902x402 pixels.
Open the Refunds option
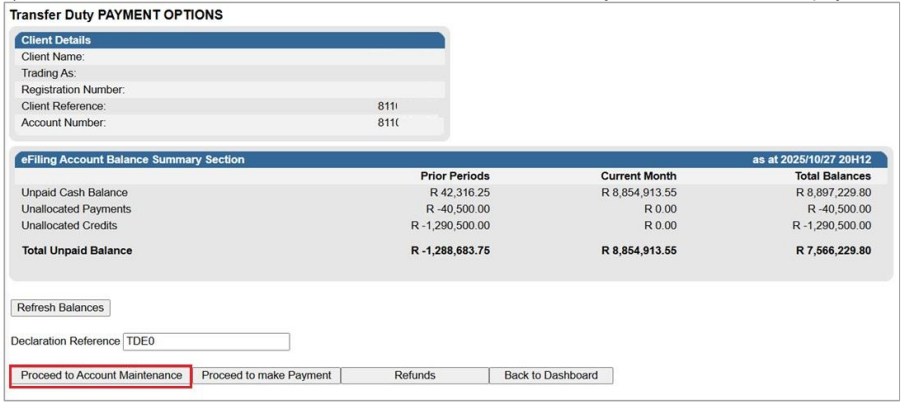[x=415, y=375]
